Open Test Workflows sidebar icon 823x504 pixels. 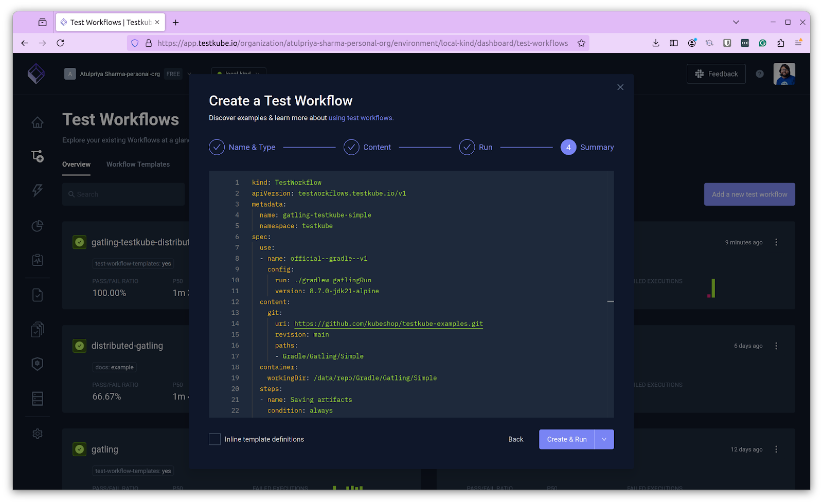pos(38,156)
